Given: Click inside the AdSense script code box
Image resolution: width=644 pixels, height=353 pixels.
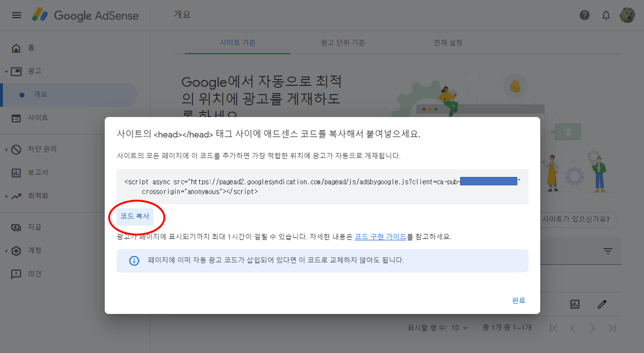Looking at the screenshot, I should (322, 187).
